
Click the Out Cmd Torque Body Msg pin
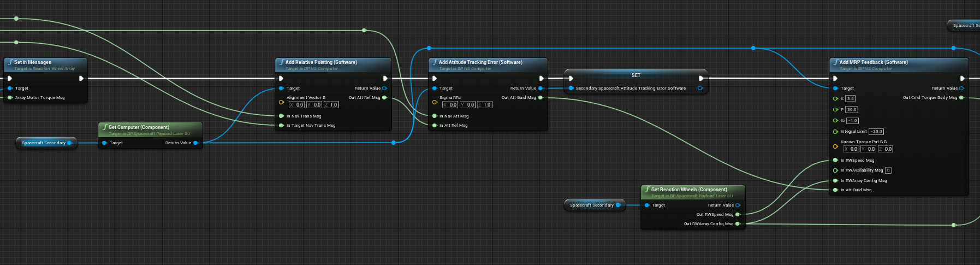961,98
